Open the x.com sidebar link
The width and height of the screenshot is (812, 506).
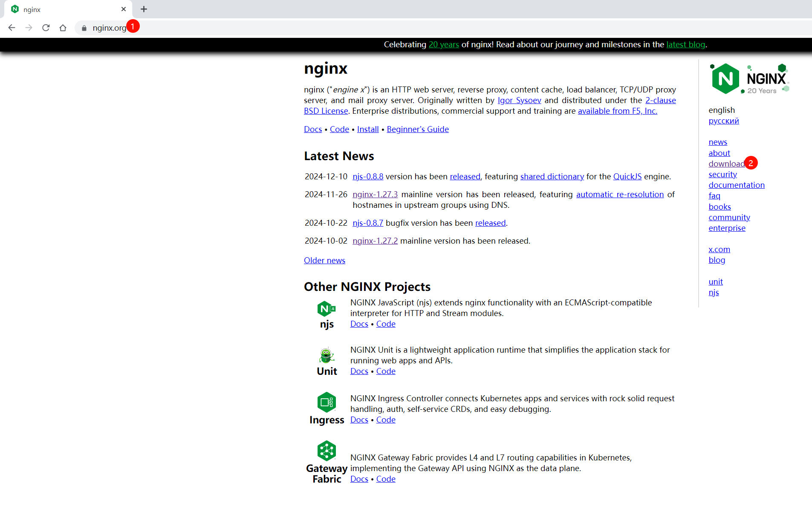[x=719, y=249]
